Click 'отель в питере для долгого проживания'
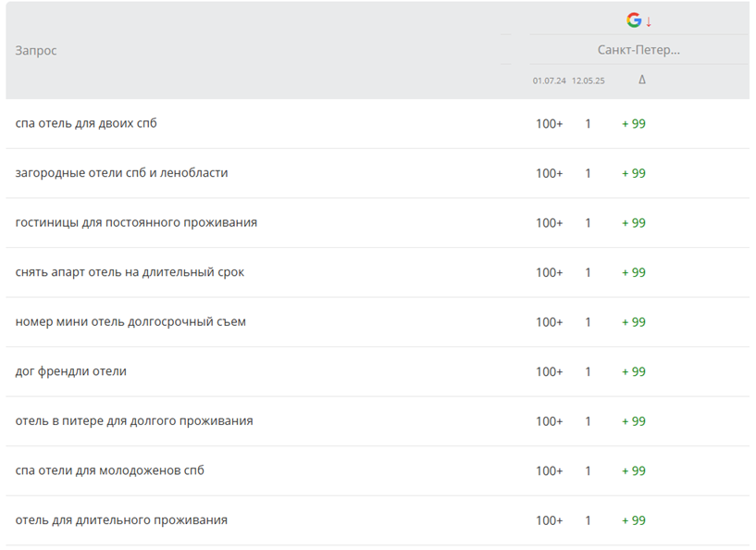756x550 pixels. coord(134,421)
